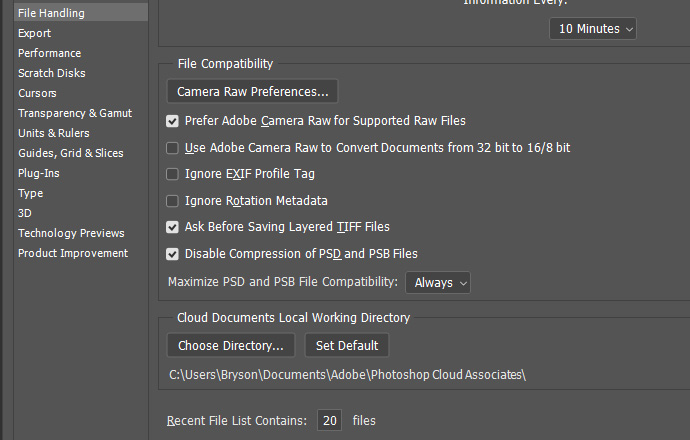Go to Product Improvement preferences
Image resolution: width=690 pixels, height=440 pixels.
tap(73, 253)
